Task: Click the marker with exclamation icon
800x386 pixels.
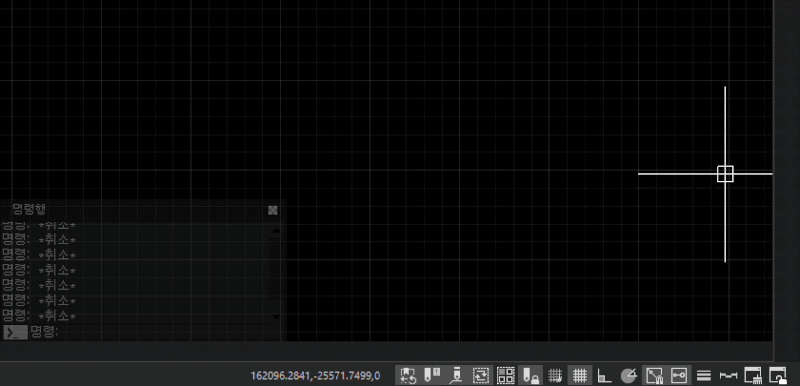Action: click(432, 376)
